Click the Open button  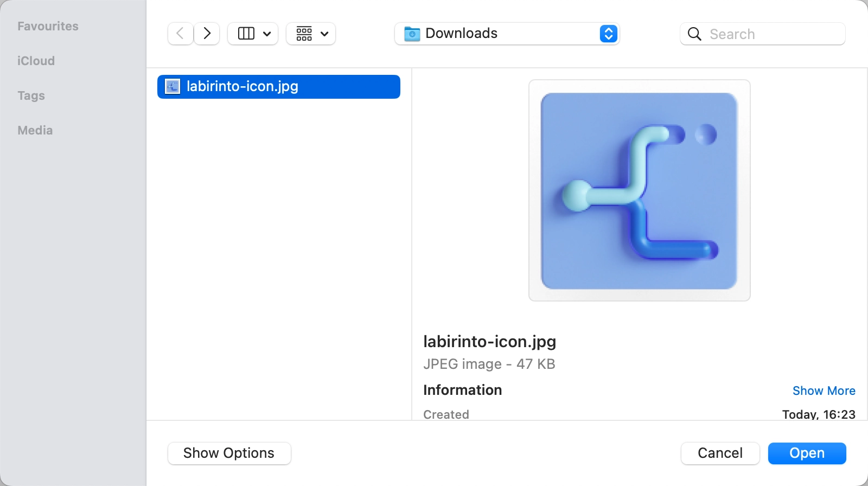pyautogui.click(x=807, y=453)
